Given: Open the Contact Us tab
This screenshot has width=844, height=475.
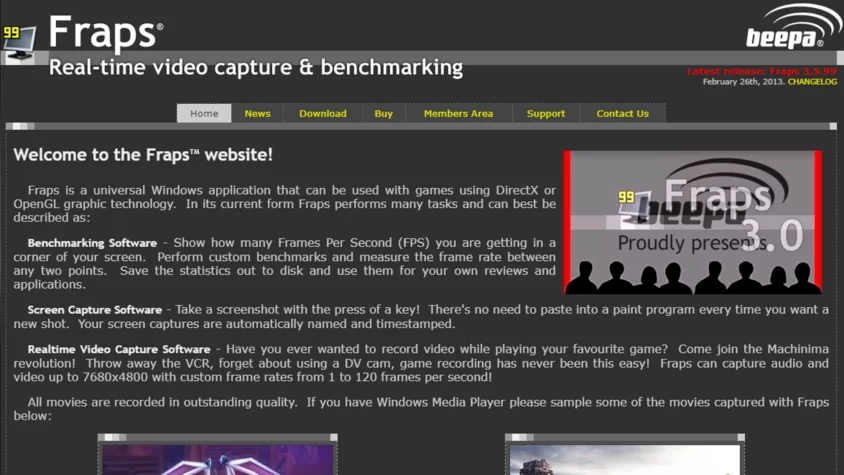Looking at the screenshot, I should coord(622,114).
